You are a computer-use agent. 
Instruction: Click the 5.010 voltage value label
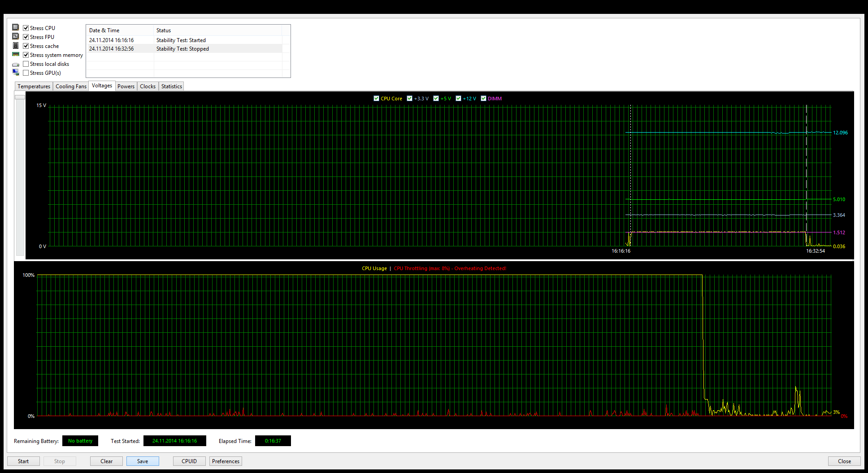pos(839,199)
